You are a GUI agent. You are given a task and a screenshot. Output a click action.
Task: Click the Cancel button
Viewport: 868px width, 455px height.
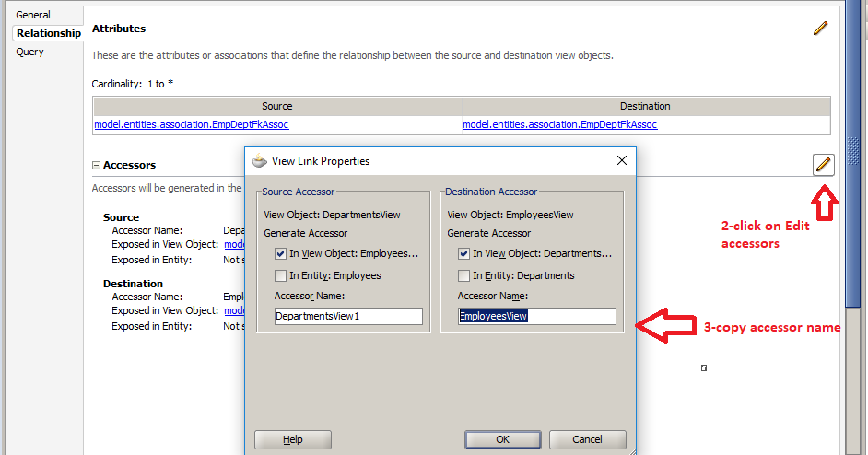[x=587, y=439]
